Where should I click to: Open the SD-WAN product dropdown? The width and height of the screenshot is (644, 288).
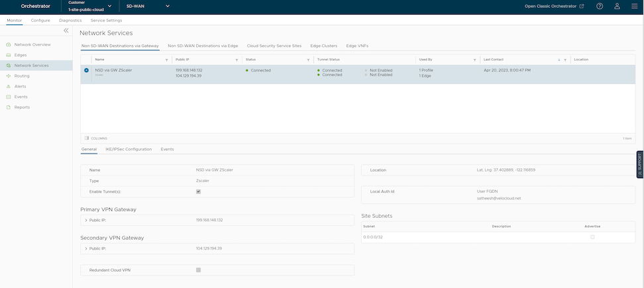click(x=148, y=6)
